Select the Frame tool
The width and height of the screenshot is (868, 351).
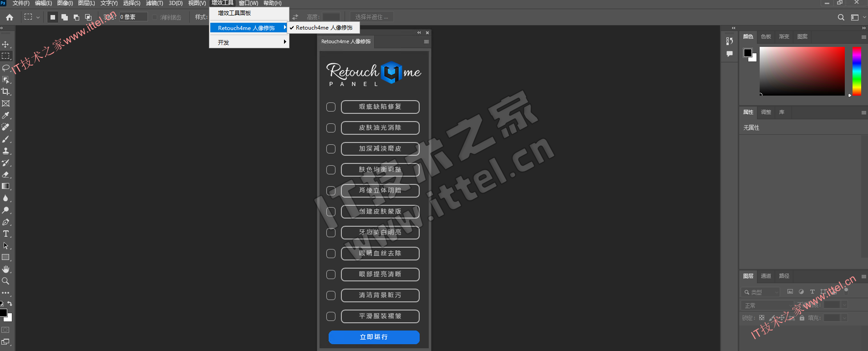click(x=5, y=103)
